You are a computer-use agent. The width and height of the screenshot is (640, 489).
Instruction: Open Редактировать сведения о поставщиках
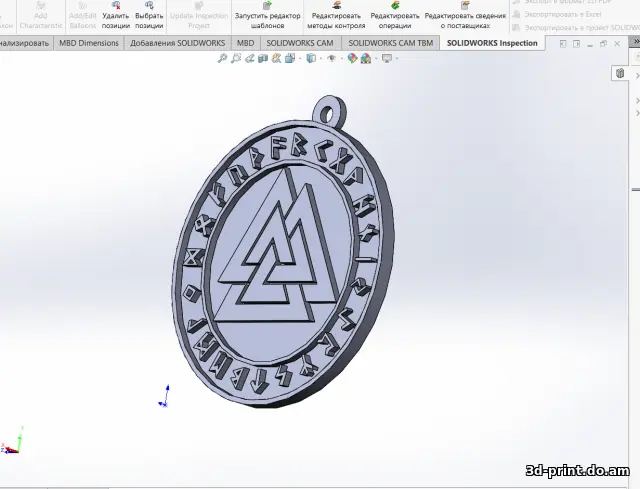coord(465,16)
